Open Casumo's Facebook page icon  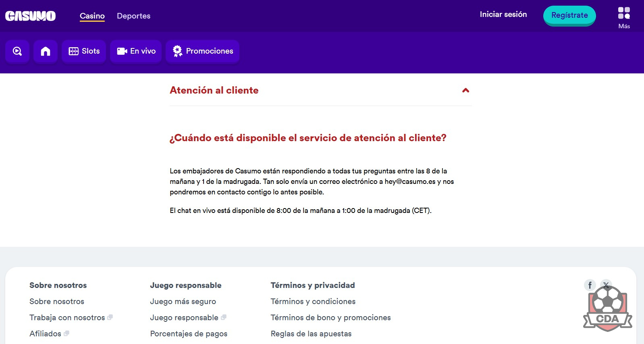coord(590,285)
